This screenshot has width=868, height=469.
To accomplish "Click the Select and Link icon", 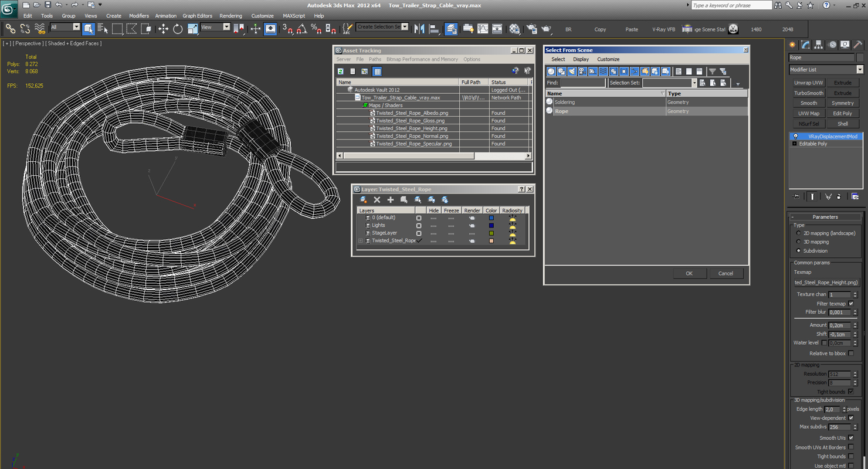I will (10, 29).
